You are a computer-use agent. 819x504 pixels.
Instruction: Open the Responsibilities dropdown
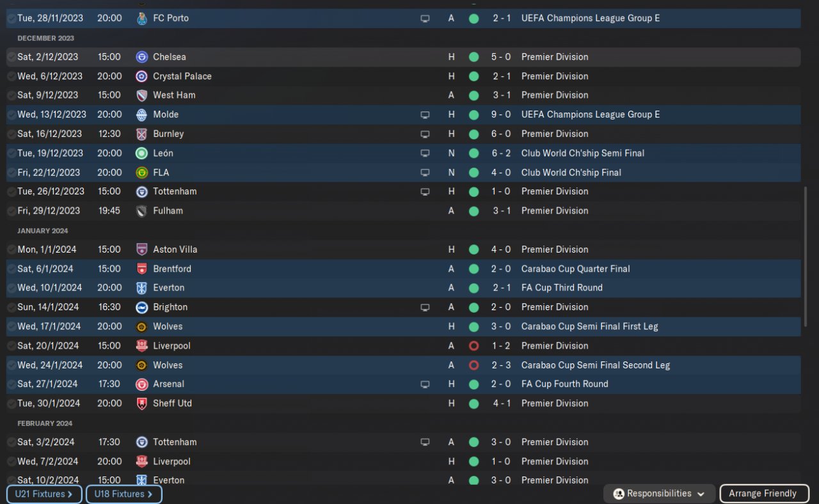(660, 494)
